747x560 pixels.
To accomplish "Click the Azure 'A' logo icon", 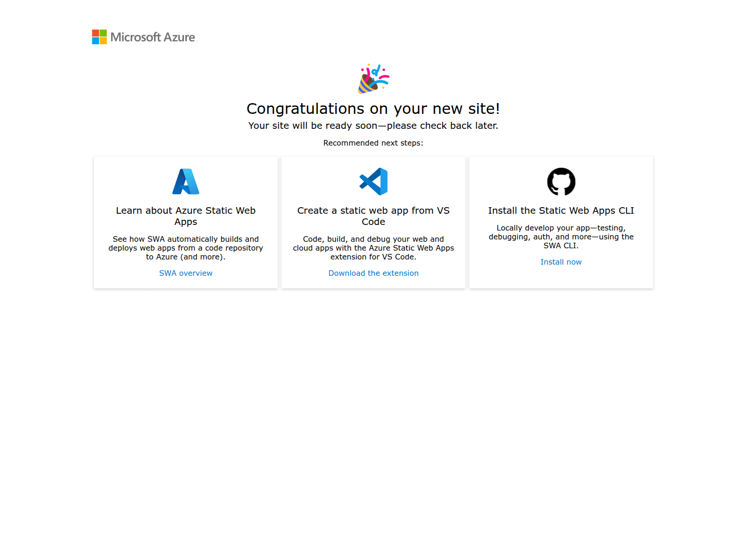I will point(186,182).
